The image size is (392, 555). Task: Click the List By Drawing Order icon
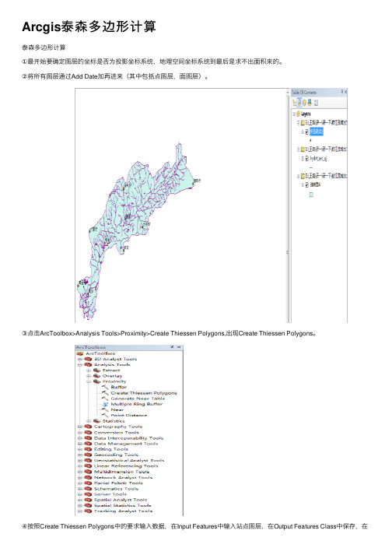pos(294,103)
